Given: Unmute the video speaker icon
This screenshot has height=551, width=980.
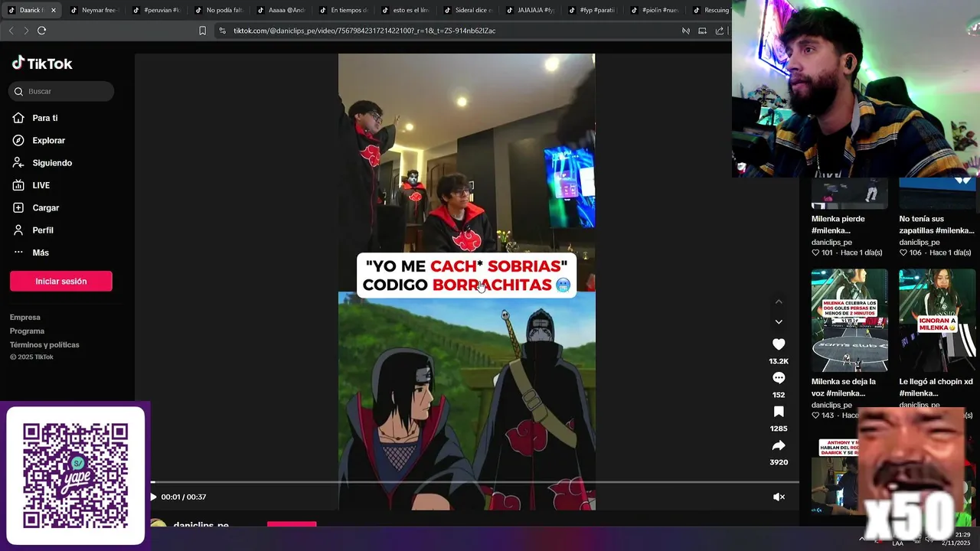Looking at the screenshot, I should click(779, 497).
